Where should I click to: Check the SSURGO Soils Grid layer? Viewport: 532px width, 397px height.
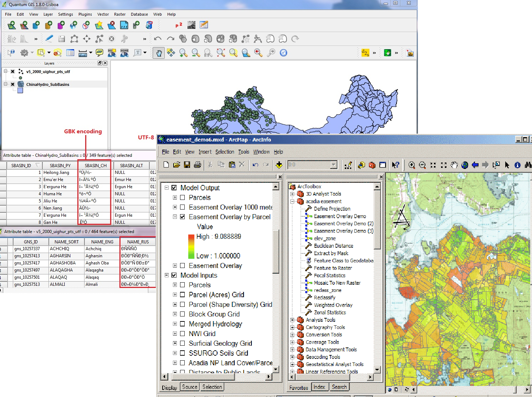point(183,353)
